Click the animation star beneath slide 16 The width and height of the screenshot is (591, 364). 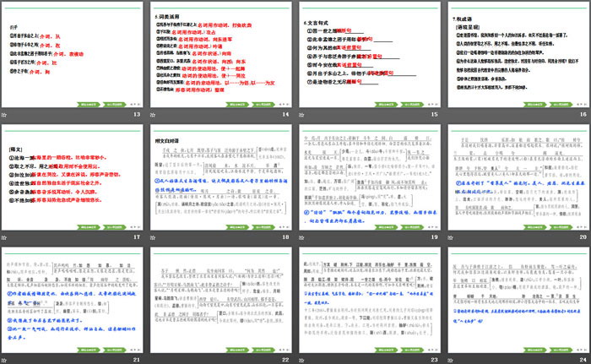[449, 115]
